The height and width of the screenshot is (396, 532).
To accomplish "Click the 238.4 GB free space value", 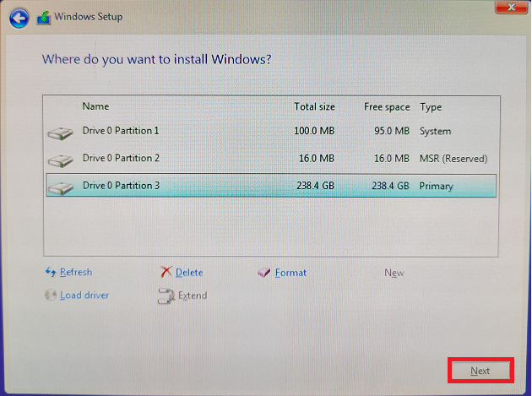I will [390, 186].
